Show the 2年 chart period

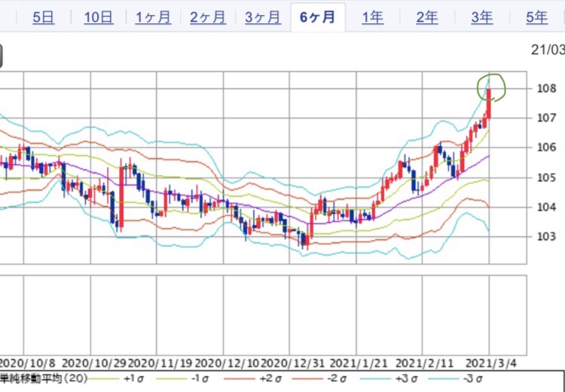point(427,17)
